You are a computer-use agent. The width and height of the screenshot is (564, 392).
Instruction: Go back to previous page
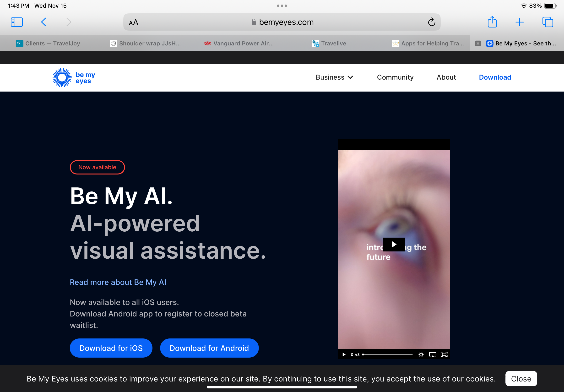(x=43, y=22)
